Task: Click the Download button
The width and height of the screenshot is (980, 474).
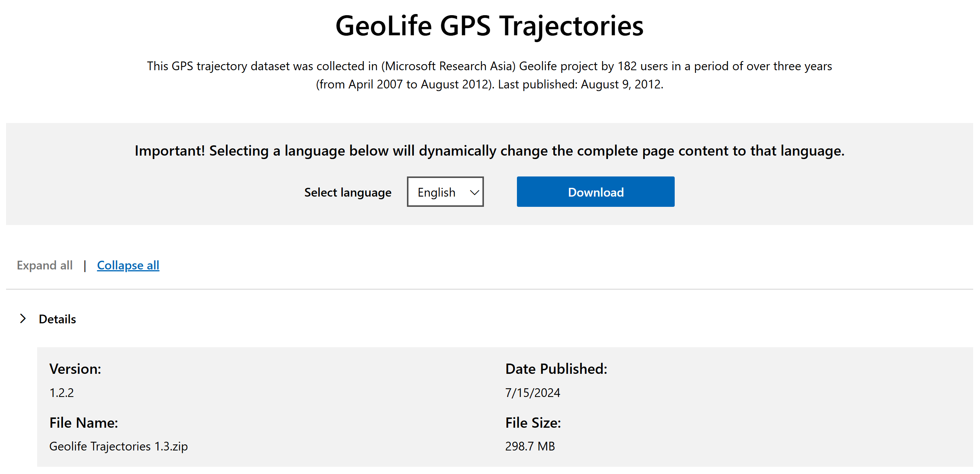Action: point(595,192)
